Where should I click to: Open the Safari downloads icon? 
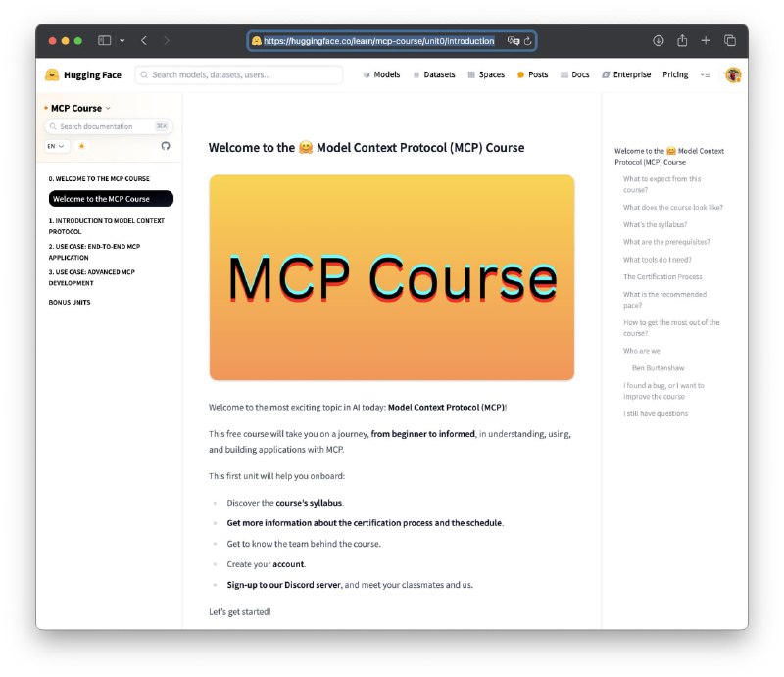click(658, 40)
